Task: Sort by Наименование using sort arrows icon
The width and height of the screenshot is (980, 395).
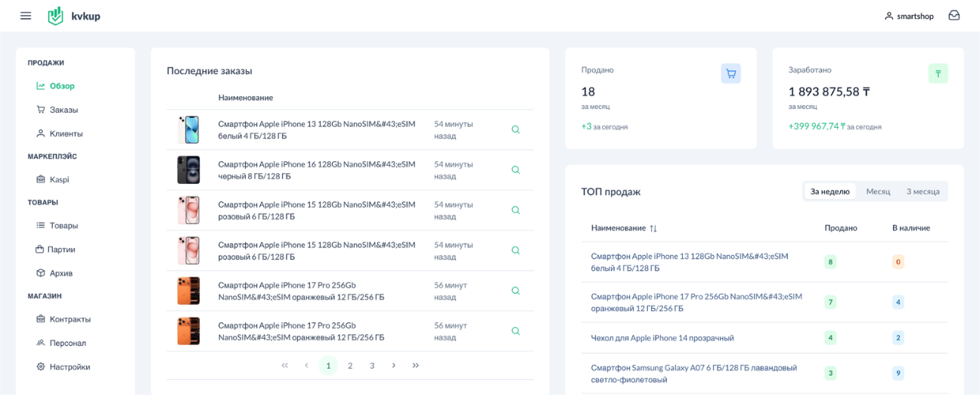Action: [x=653, y=229]
